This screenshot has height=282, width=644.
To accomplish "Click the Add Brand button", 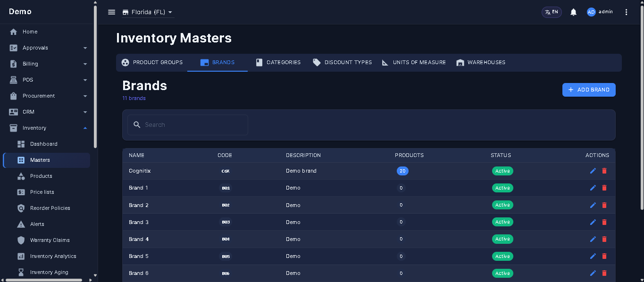I will (x=589, y=90).
